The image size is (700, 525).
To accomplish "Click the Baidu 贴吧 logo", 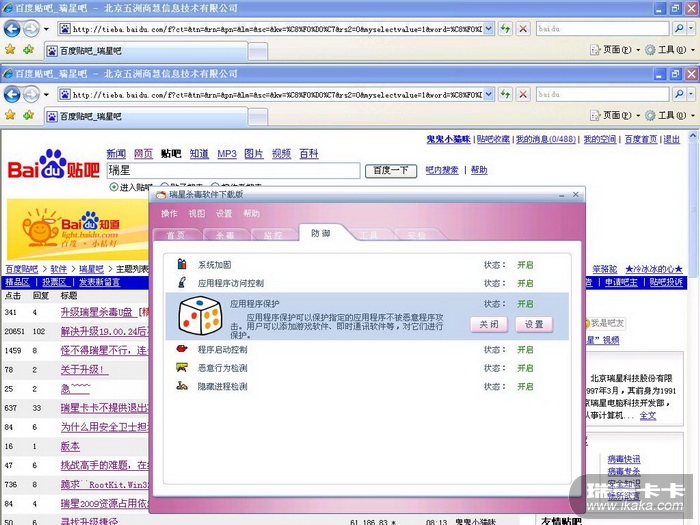I will coord(54,165).
